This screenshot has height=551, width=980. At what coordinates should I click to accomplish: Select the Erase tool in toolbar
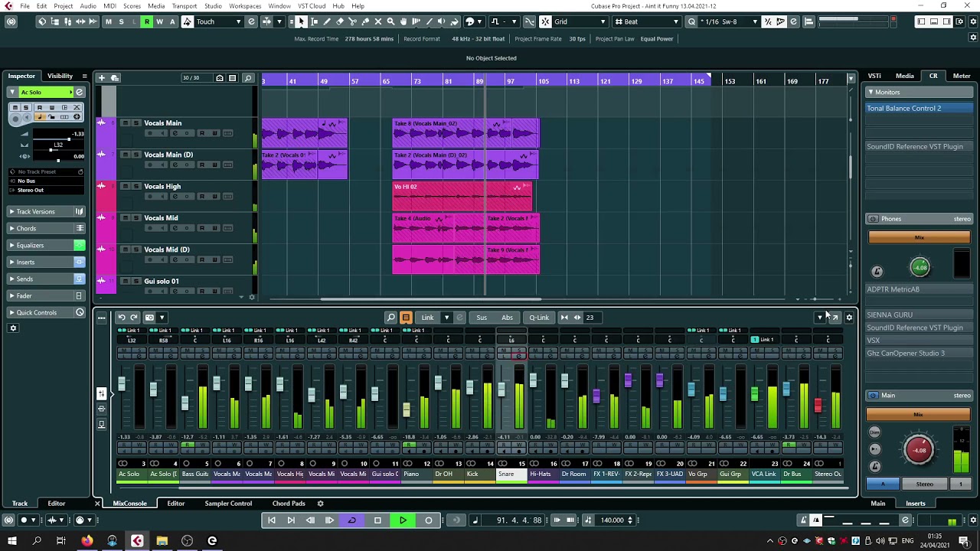pyautogui.click(x=340, y=21)
